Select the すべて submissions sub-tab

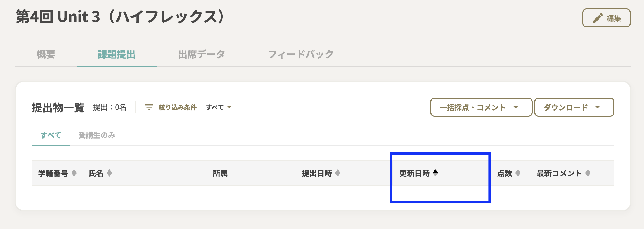click(x=51, y=135)
